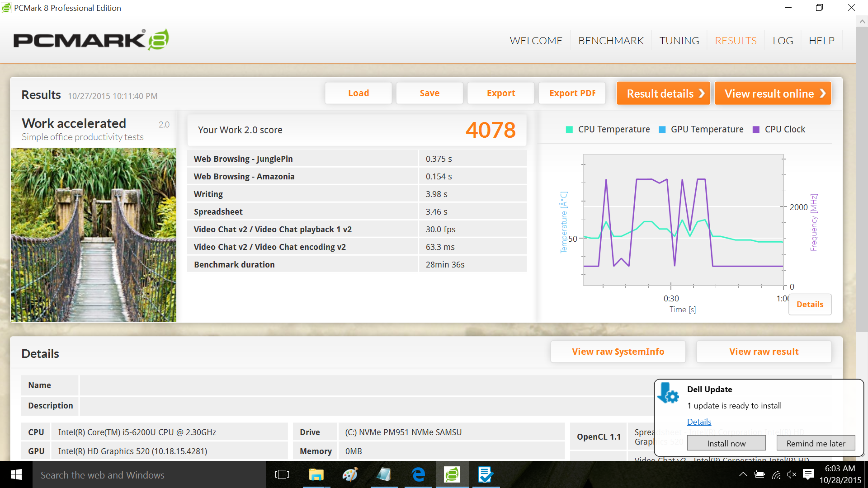Open File Explorer from taskbar
The image size is (868, 488).
[x=316, y=474]
